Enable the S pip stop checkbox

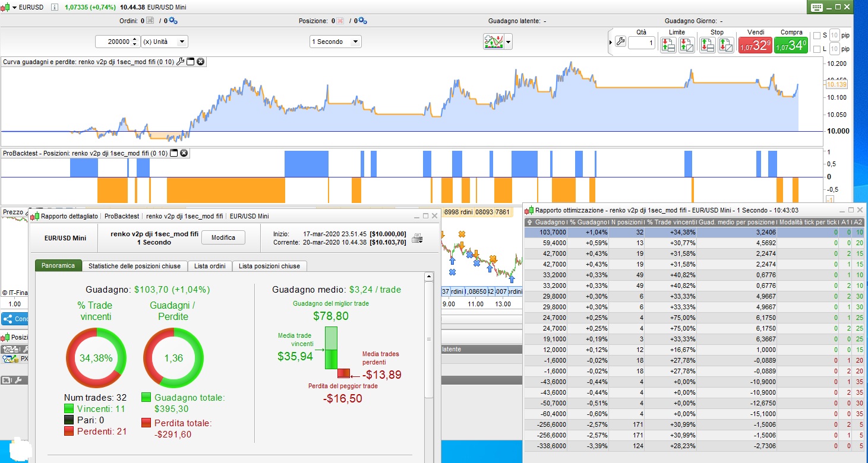[816, 36]
